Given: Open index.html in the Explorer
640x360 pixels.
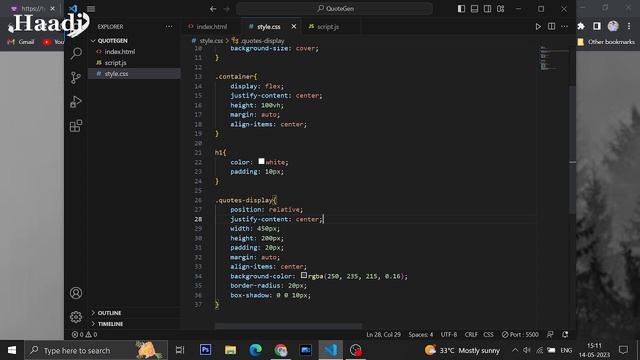Looking at the screenshot, I should [x=120, y=52].
